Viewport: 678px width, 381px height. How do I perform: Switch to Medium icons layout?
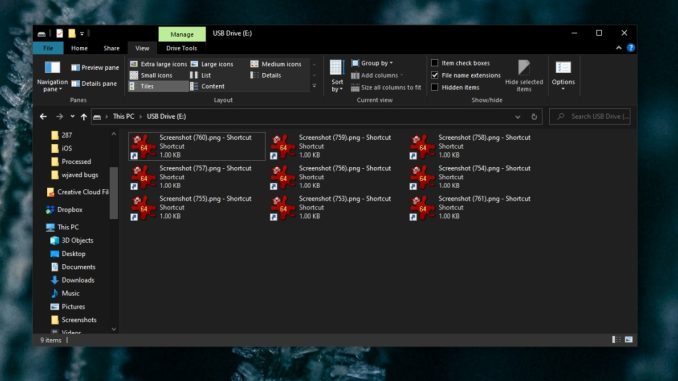click(275, 64)
